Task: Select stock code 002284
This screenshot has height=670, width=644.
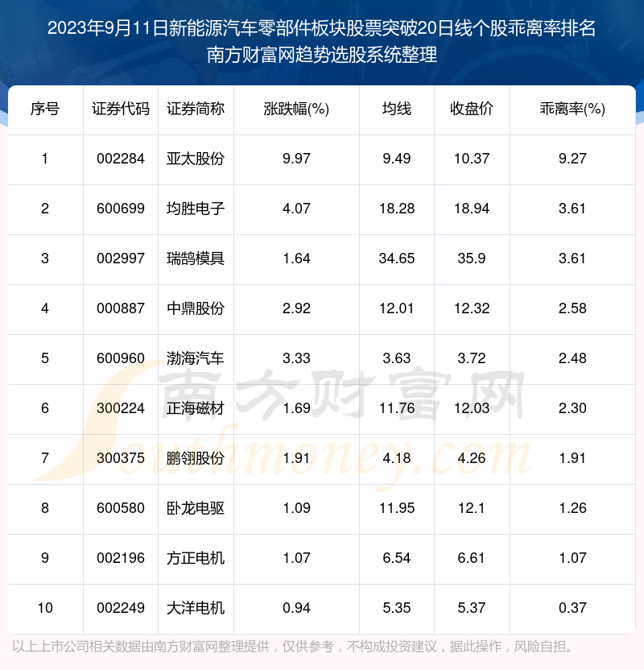Action: [121, 159]
